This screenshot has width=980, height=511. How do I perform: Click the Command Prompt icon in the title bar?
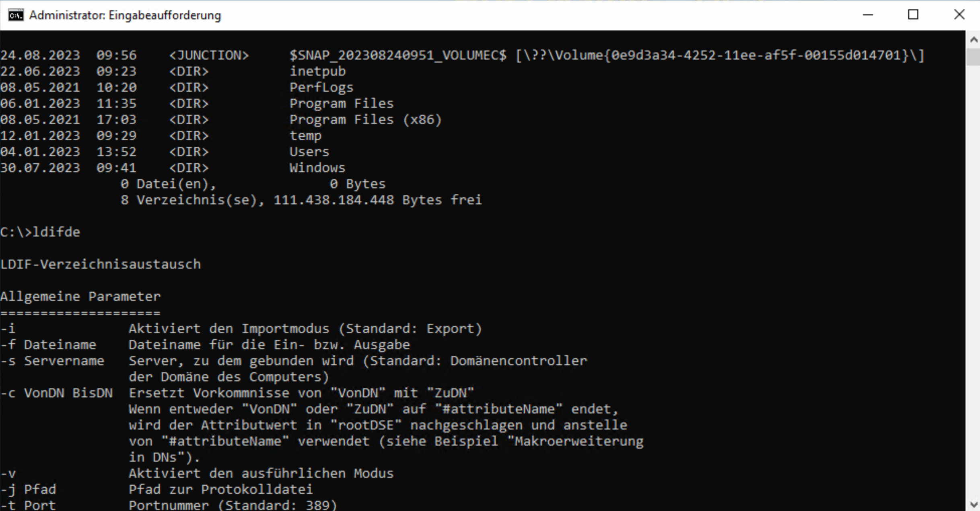15,15
